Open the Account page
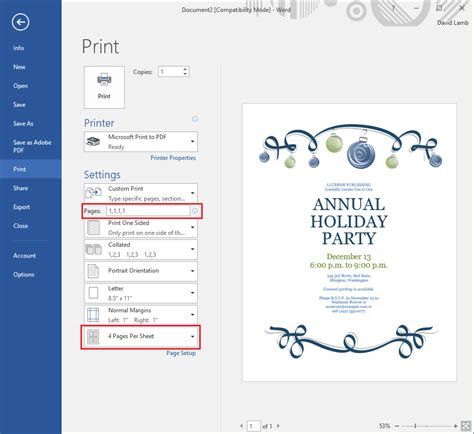Image resolution: width=474 pixels, height=434 pixels. (24, 256)
